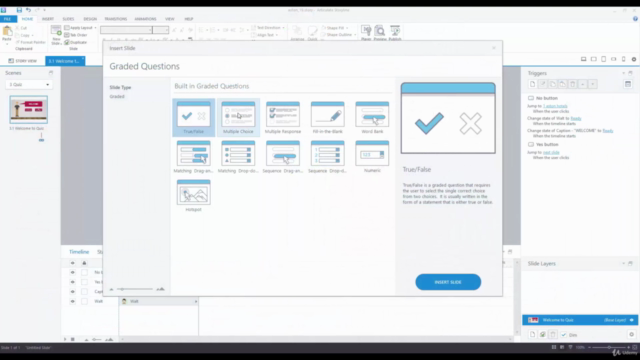Play the timeline with the play button

pos(64,339)
